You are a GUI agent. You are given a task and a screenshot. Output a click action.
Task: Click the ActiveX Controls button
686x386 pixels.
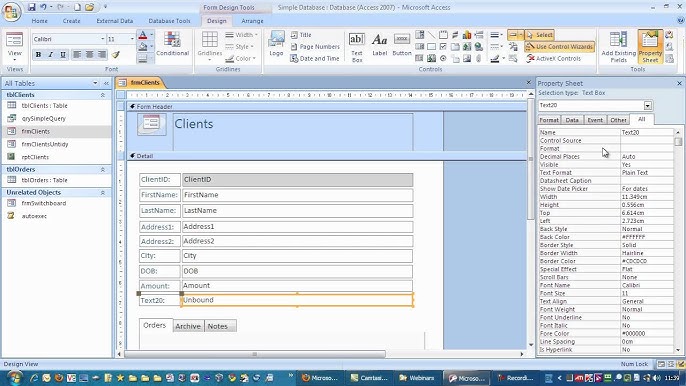coord(553,58)
